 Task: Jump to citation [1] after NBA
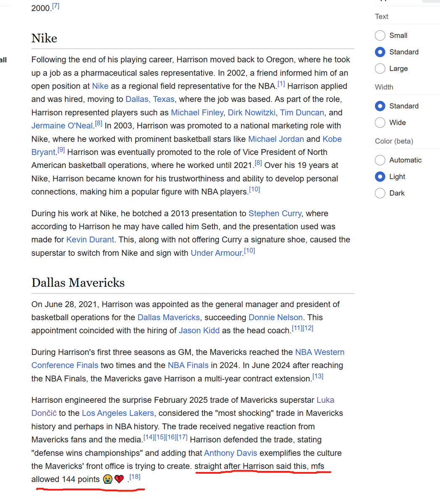click(x=281, y=84)
